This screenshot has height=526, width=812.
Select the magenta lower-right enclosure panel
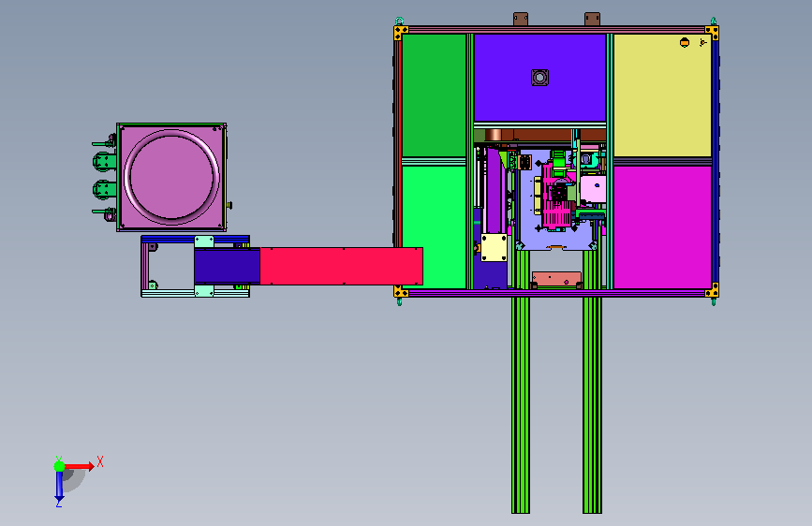point(662,226)
